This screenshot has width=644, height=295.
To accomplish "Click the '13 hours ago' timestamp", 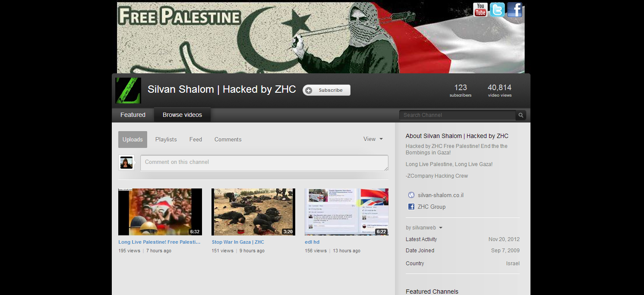I will pyautogui.click(x=347, y=251).
